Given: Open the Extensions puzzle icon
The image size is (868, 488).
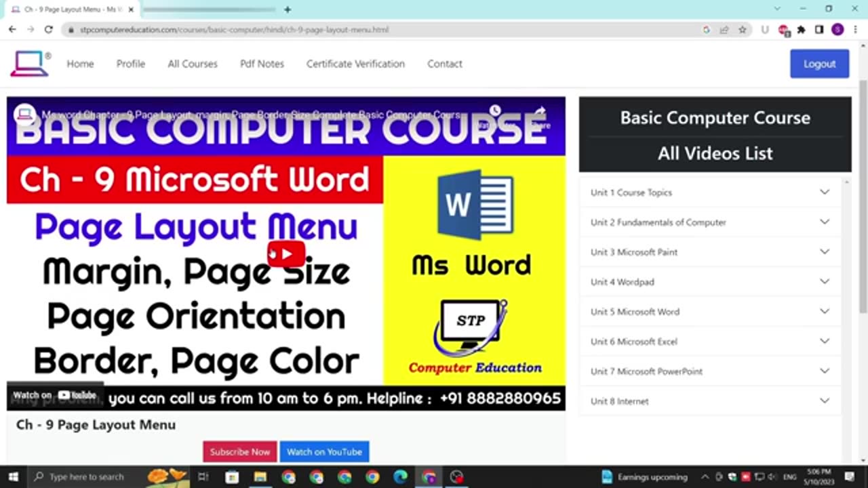Looking at the screenshot, I should coord(801,30).
